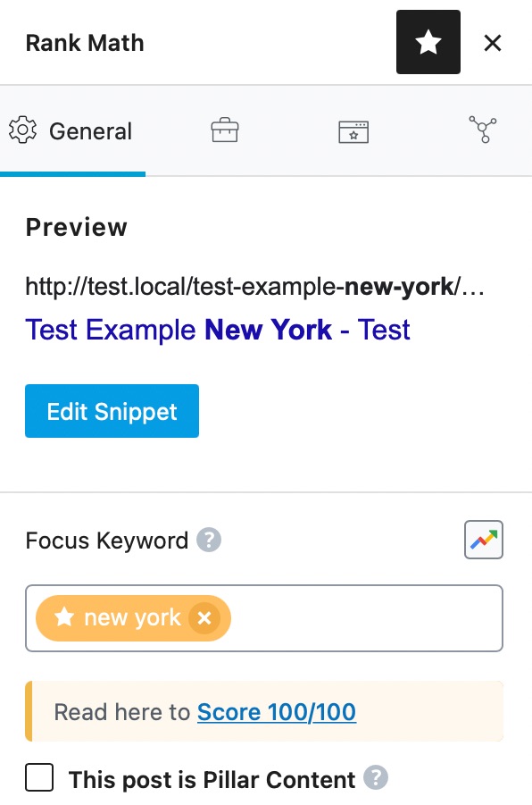
Task: Toggle the Rank Math star pin button
Action: click(x=428, y=42)
